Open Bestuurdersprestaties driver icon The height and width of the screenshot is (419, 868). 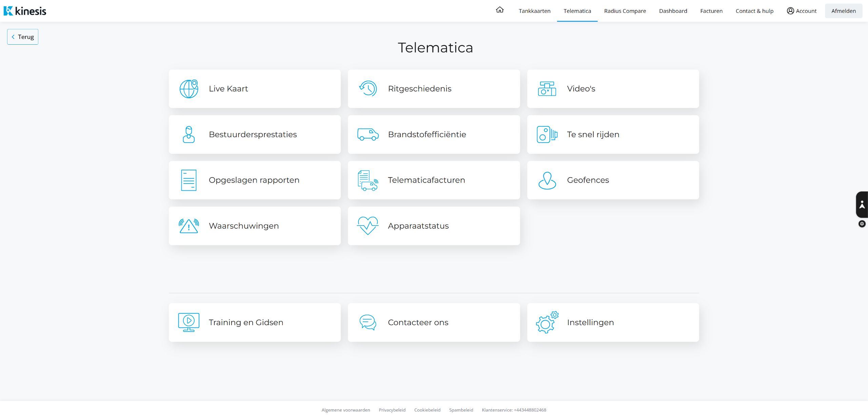coord(189,134)
